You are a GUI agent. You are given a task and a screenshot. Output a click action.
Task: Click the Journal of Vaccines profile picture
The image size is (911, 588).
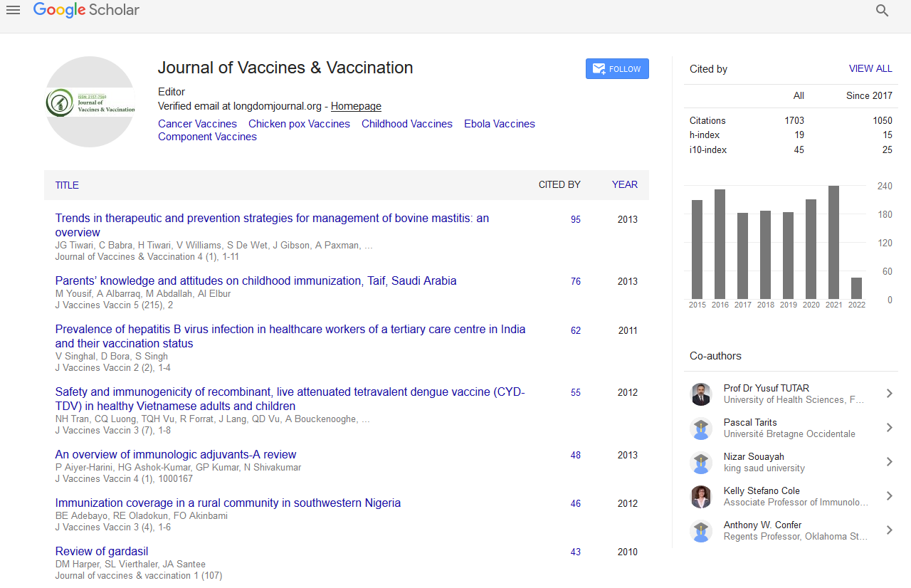coord(90,102)
